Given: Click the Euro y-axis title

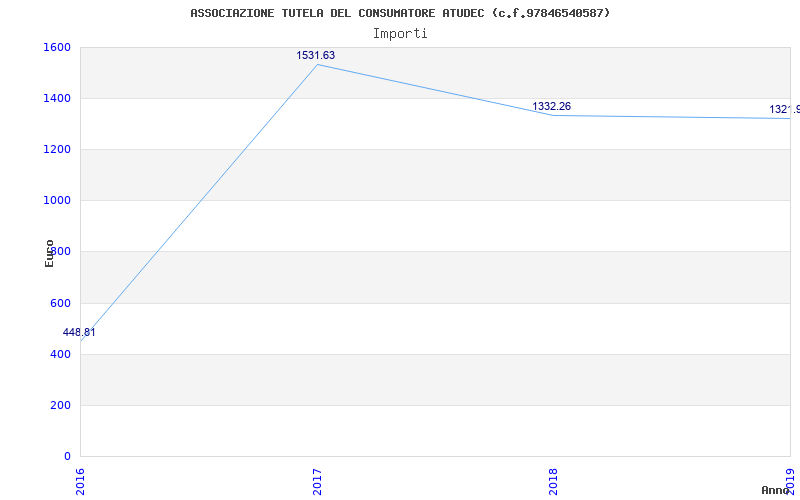Looking at the screenshot, I should coord(49,254).
